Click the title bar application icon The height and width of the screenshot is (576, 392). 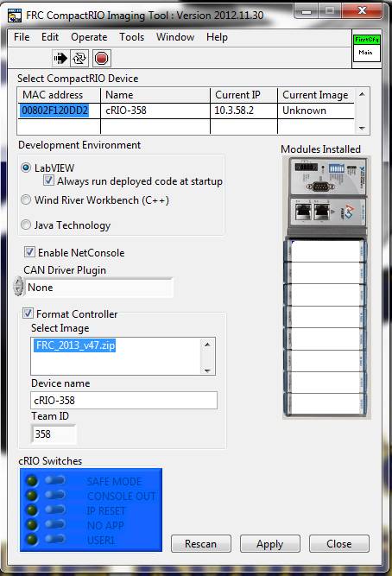point(15,16)
